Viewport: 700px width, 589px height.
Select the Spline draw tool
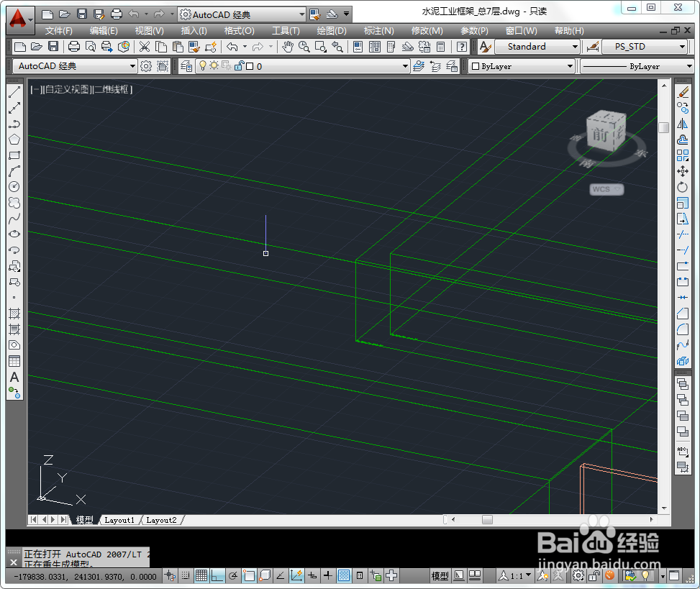coord(14,218)
